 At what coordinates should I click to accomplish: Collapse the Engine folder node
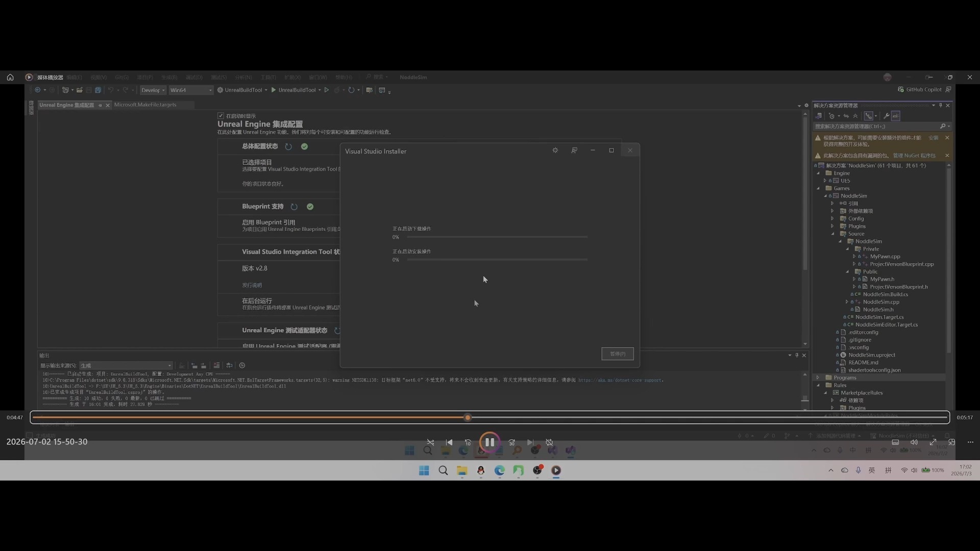(x=818, y=173)
